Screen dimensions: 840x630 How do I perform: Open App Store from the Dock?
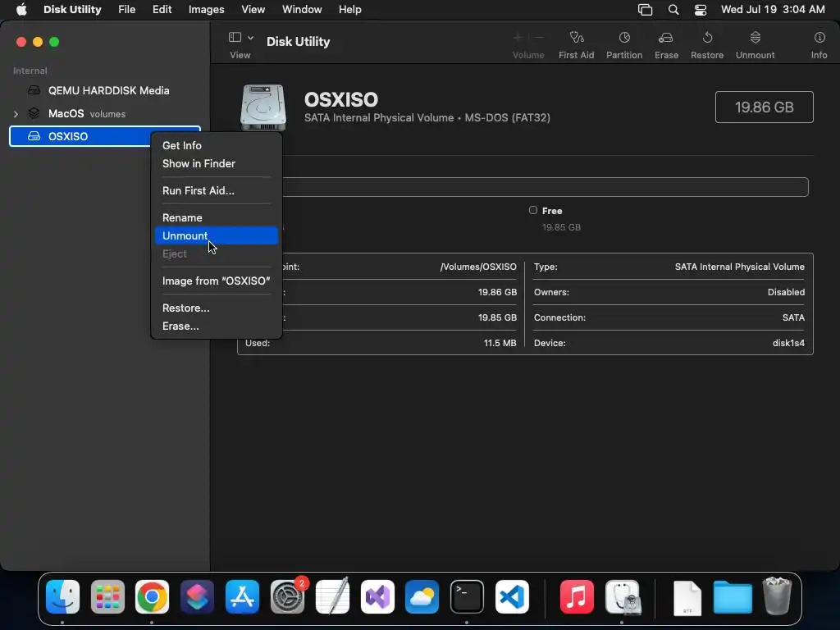pyautogui.click(x=242, y=596)
